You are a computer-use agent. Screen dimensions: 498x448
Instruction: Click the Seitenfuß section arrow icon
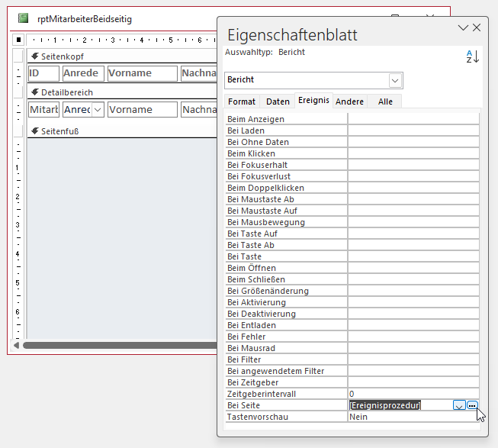pos(35,131)
